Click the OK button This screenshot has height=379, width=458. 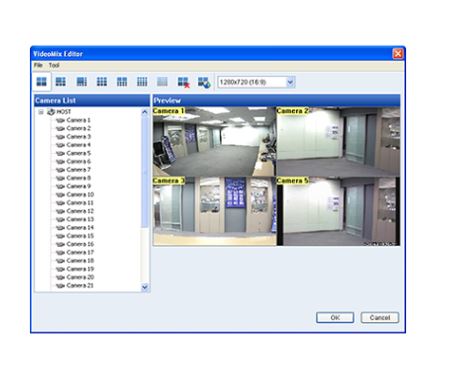coord(335,317)
